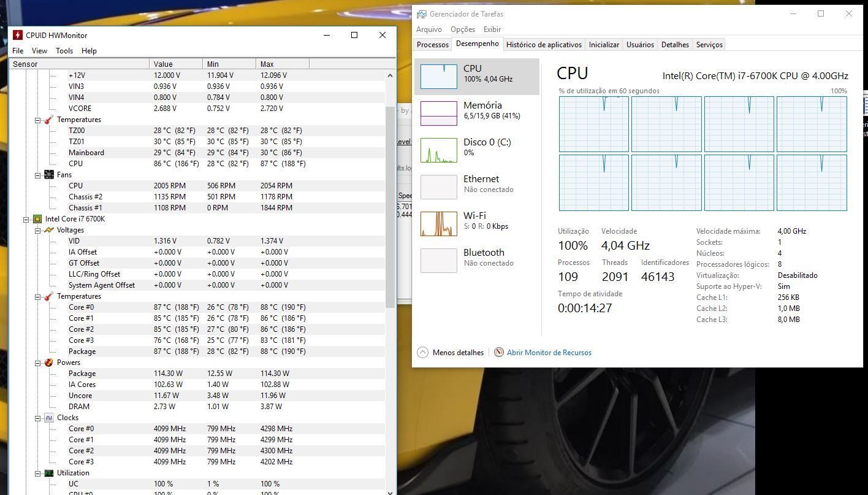Click the Resource Monitor icon in Task Manager
Screen dimensions: 868x495
499,352
